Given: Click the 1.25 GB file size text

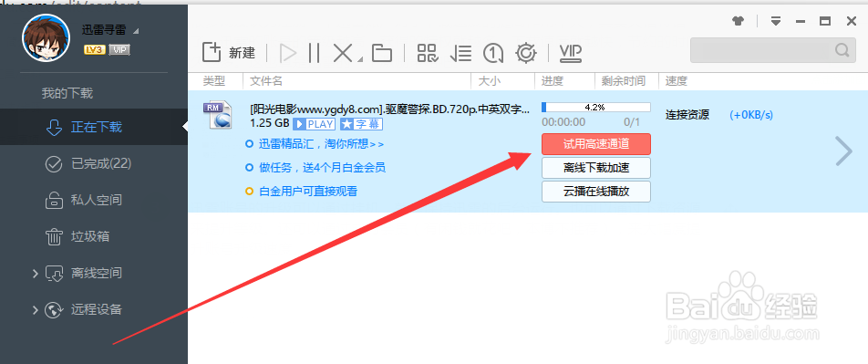Looking at the screenshot, I should click(x=270, y=123).
